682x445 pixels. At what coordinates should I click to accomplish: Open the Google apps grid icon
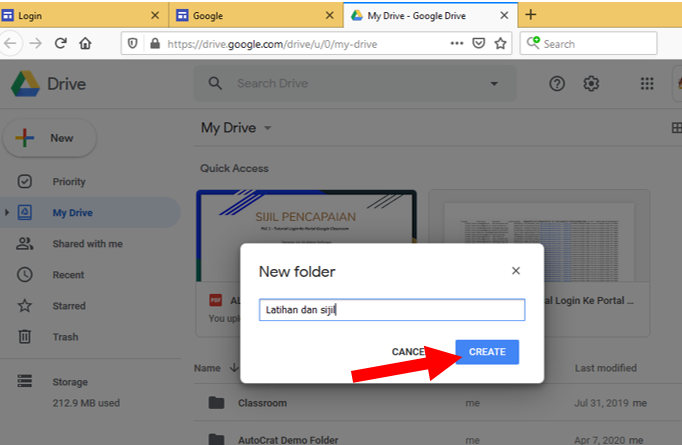click(x=647, y=84)
